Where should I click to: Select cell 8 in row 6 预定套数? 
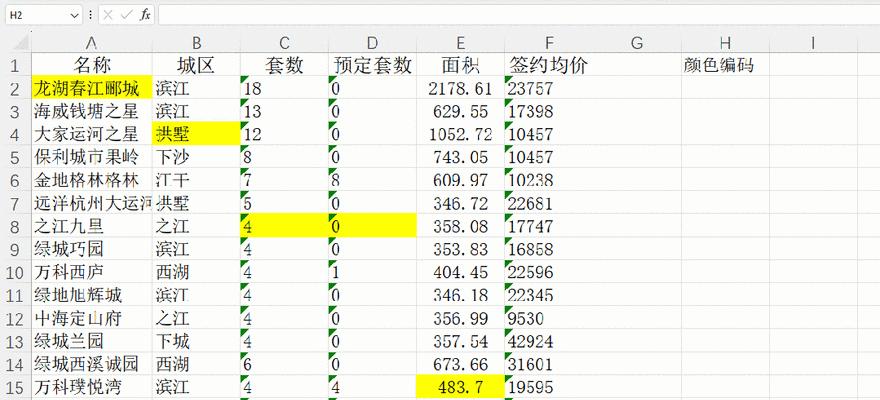pos(373,180)
